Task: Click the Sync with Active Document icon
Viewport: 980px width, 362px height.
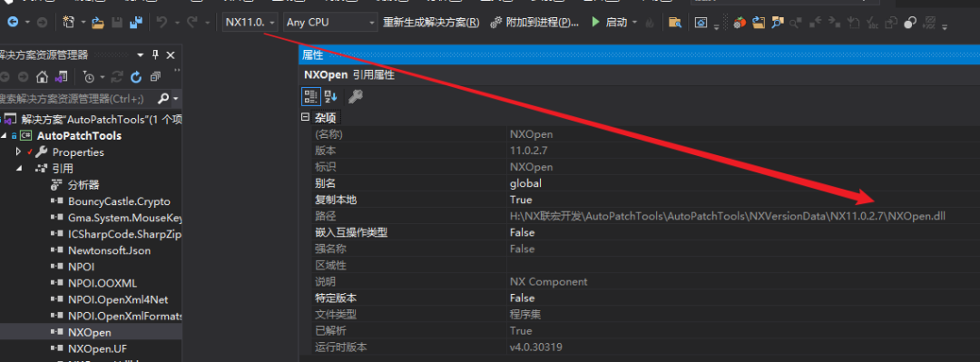Action: [116, 77]
